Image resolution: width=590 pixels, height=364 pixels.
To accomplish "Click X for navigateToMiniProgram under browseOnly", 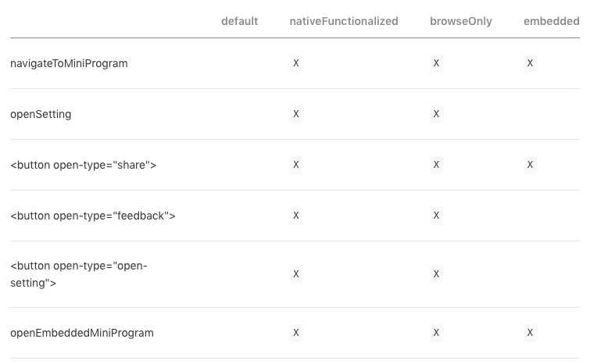I will [436, 63].
